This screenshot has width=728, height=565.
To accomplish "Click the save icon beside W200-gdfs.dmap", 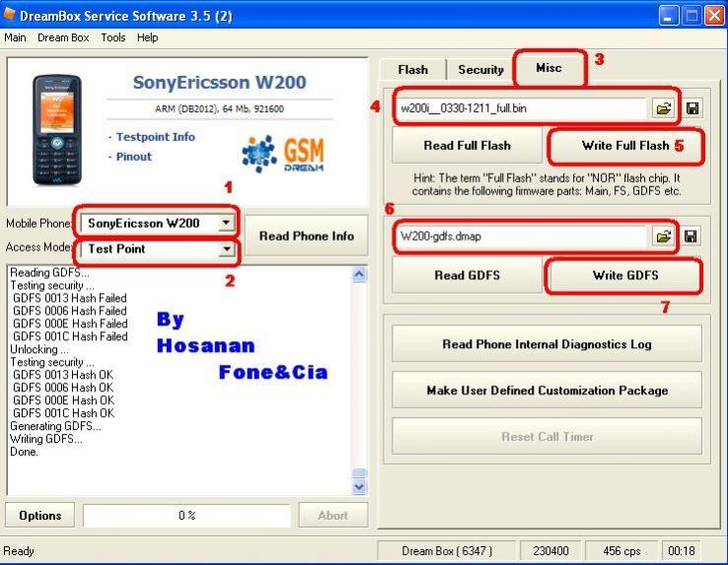I will click(x=691, y=237).
